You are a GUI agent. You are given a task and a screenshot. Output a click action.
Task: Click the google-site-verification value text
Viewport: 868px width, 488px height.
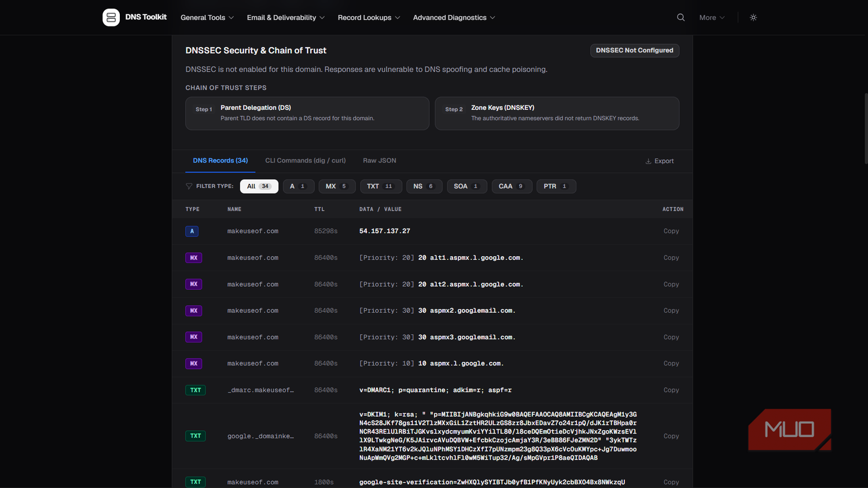[x=492, y=482]
